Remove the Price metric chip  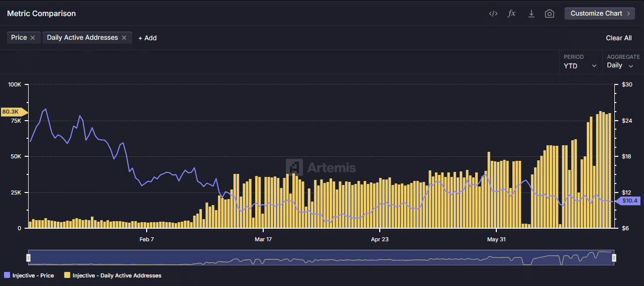33,38
